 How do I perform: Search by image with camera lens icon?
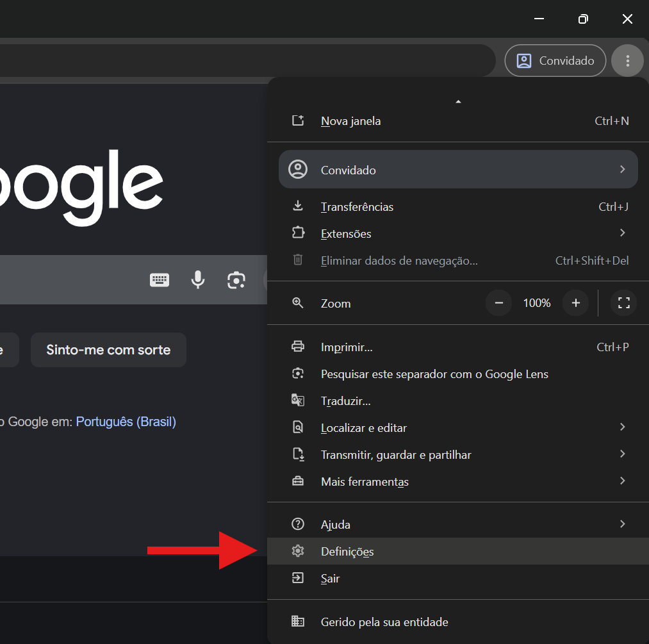click(236, 280)
